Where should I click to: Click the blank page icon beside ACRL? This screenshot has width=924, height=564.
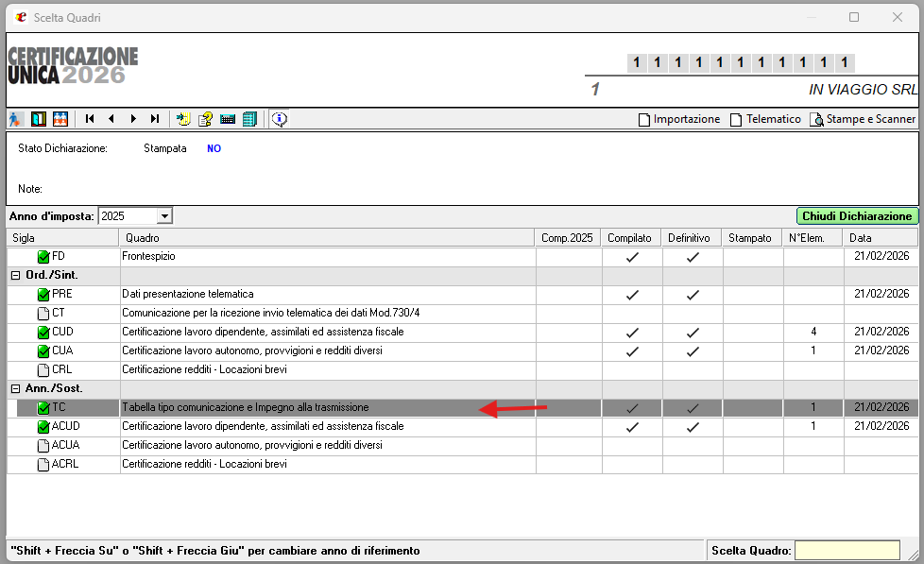click(43, 465)
